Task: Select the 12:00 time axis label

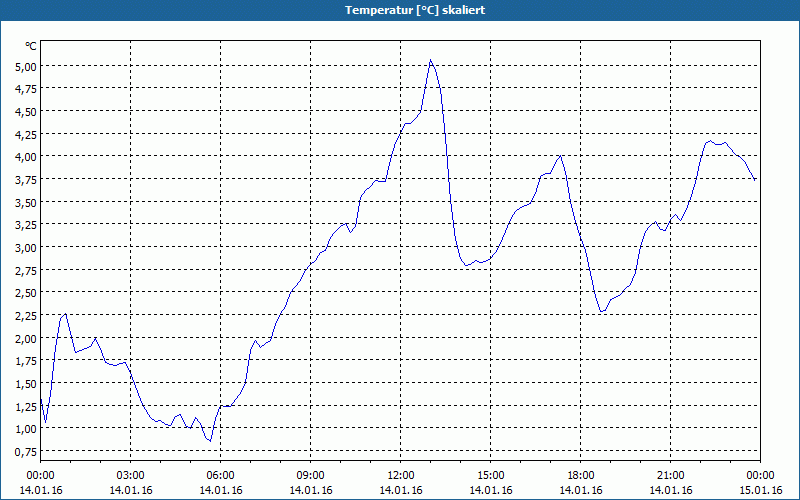Action: pos(400,475)
